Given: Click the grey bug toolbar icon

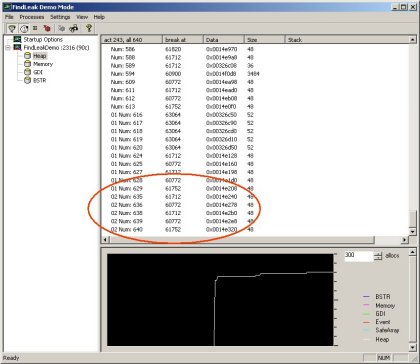Looking at the screenshot, I should [62, 29].
